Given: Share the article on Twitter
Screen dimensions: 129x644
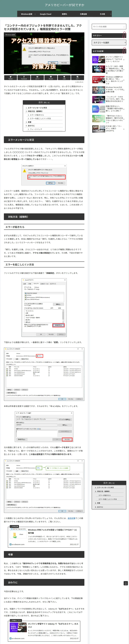Looking at the screenshot, I should coord(11,77).
